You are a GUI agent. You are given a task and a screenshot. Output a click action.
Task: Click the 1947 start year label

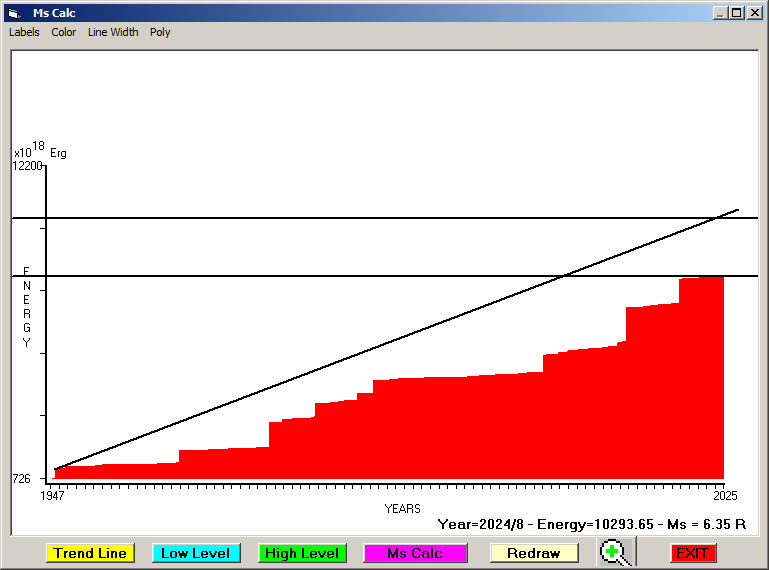click(x=52, y=496)
